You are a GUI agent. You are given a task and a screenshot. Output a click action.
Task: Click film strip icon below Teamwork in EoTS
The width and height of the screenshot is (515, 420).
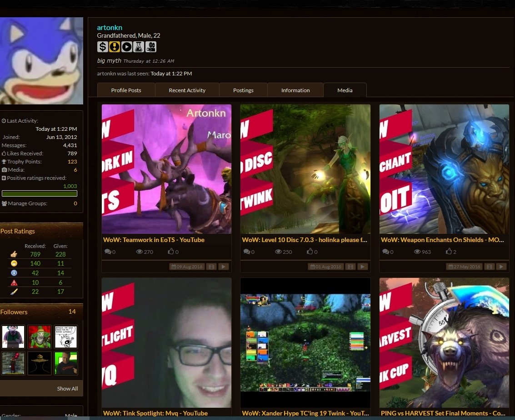[211, 267]
